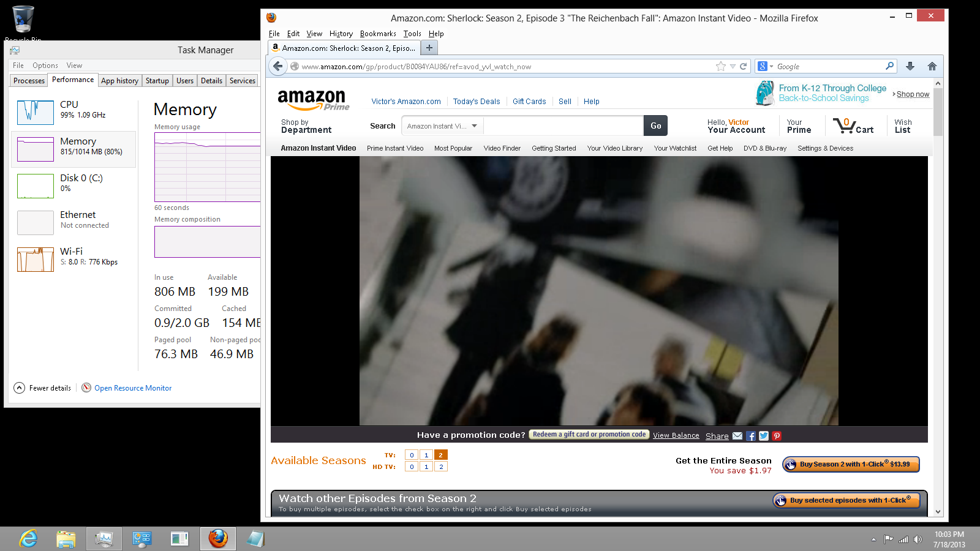The image size is (980, 551).
Task: Expand the Shop by Department menu
Action: [x=306, y=126]
